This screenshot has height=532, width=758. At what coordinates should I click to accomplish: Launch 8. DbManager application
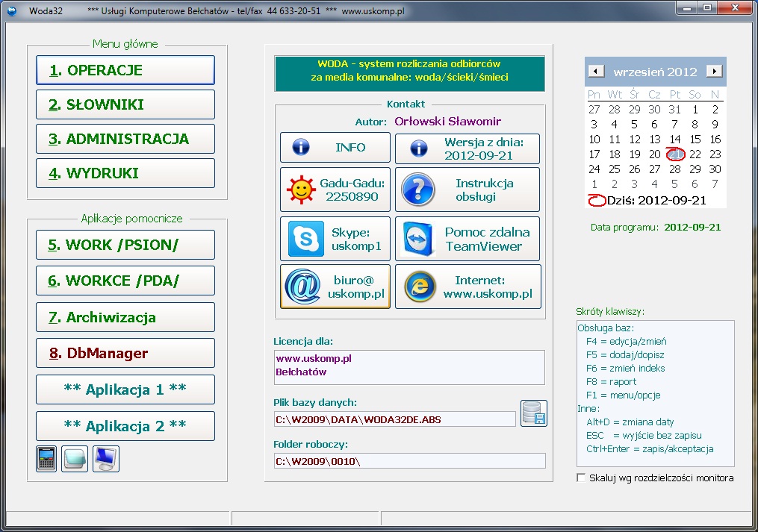coord(125,353)
